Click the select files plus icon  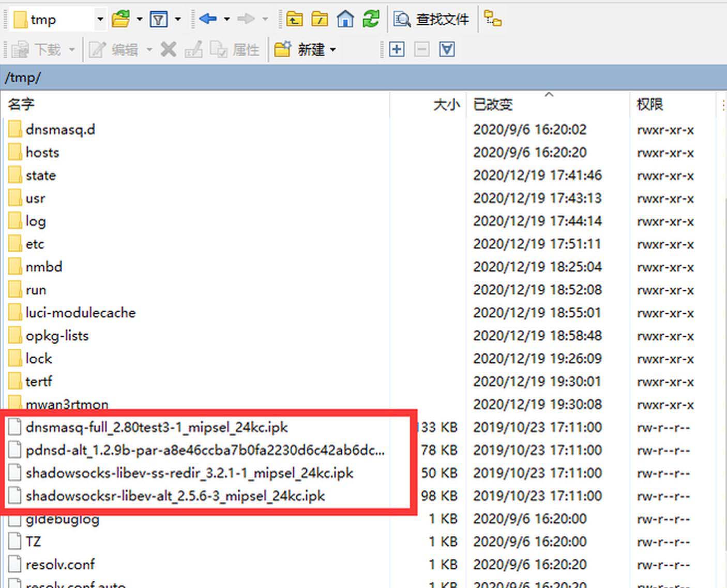[x=397, y=50]
